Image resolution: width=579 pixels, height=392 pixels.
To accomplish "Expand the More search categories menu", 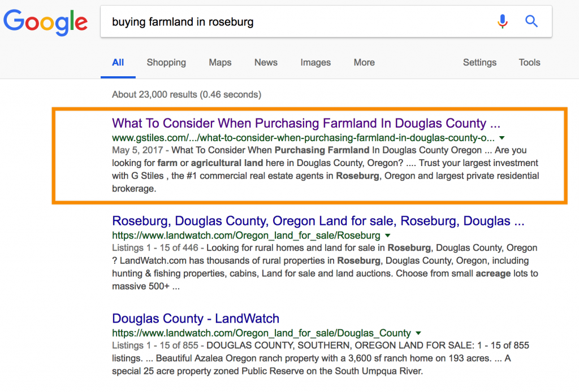I will [x=364, y=63].
